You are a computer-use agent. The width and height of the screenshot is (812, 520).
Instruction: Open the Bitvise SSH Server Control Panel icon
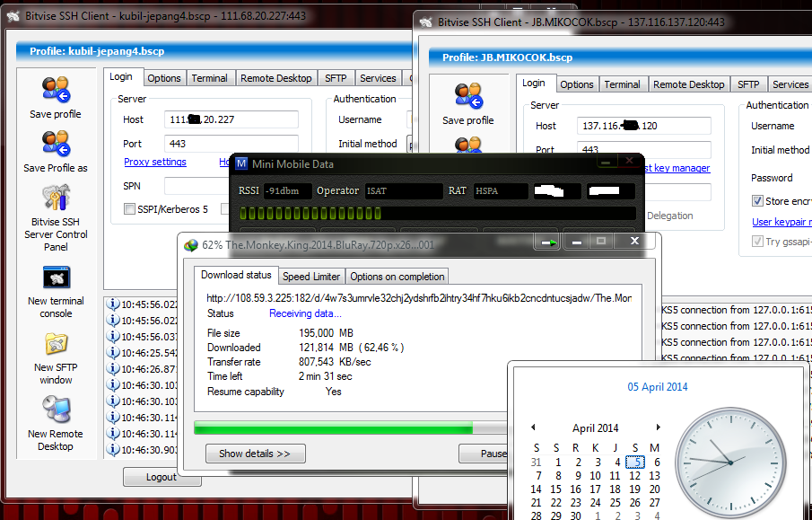pyautogui.click(x=56, y=196)
